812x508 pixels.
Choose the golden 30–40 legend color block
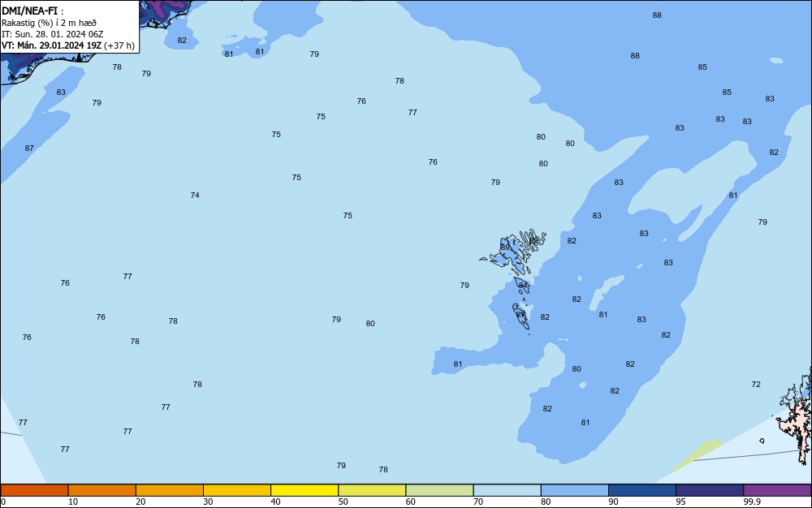pos(237,490)
